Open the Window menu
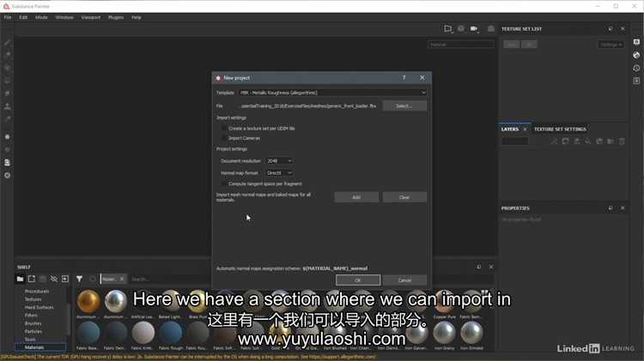Screen dimensions: 644x361 click(x=64, y=17)
